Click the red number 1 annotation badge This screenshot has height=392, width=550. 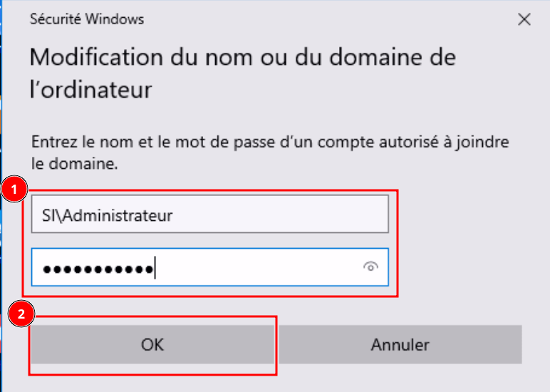[x=15, y=190]
